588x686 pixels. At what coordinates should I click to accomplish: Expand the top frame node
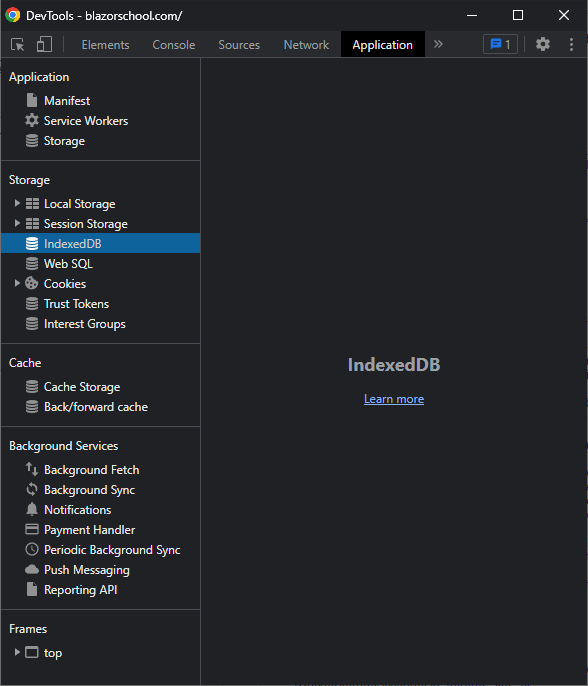coord(17,652)
